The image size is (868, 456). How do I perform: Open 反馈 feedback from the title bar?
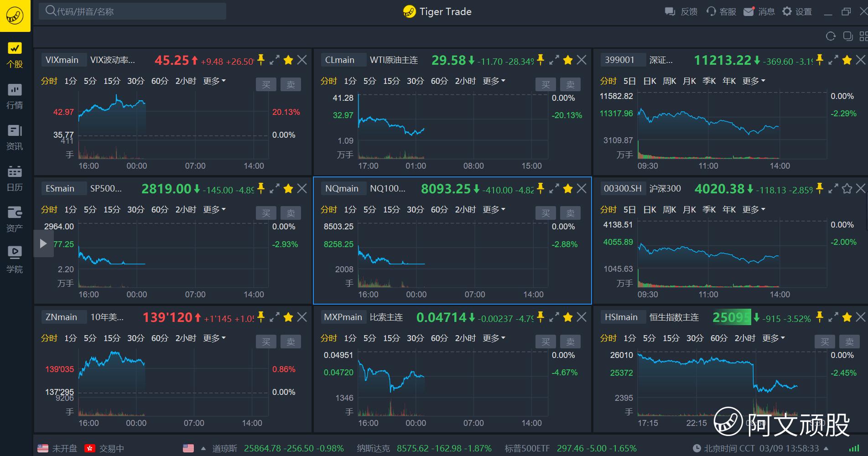681,12
